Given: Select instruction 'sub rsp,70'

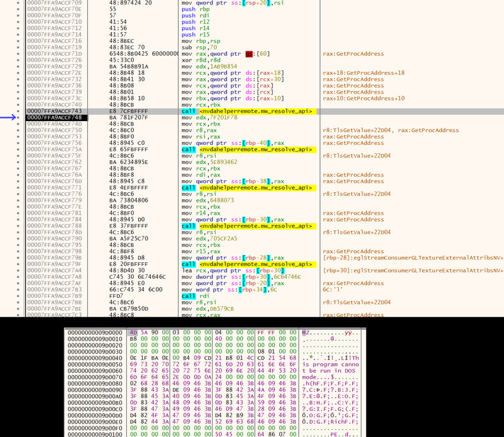Looking at the screenshot, I should coord(199,47).
